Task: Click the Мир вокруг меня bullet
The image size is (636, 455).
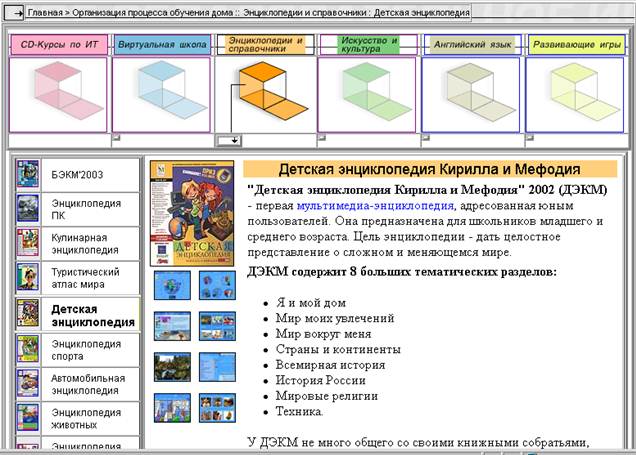Action: pos(324,334)
